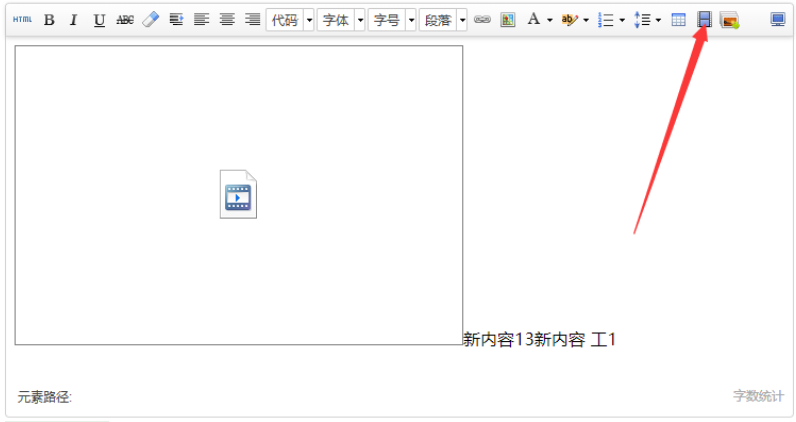Click the text 新内容13新内容 工1
Screen dimensions: 796x422
coord(539,339)
